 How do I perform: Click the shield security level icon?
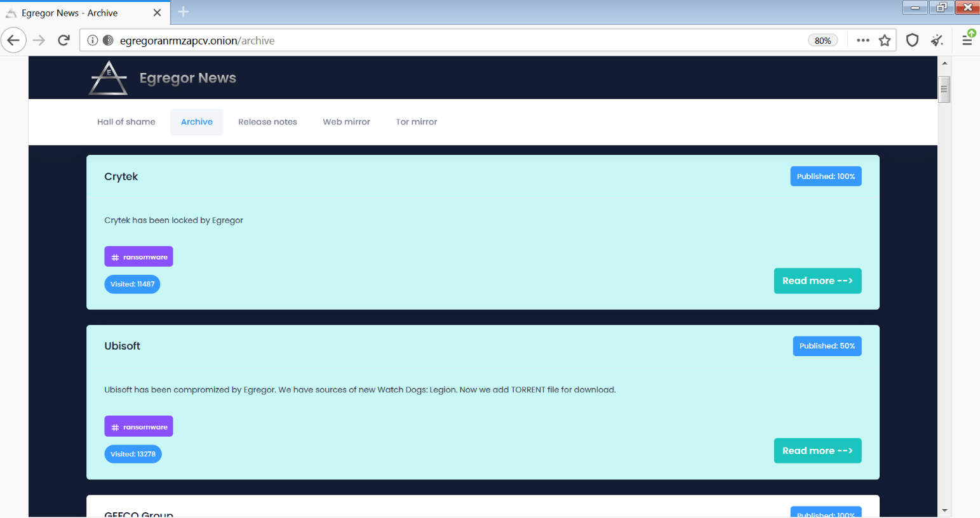click(x=912, y=41)
